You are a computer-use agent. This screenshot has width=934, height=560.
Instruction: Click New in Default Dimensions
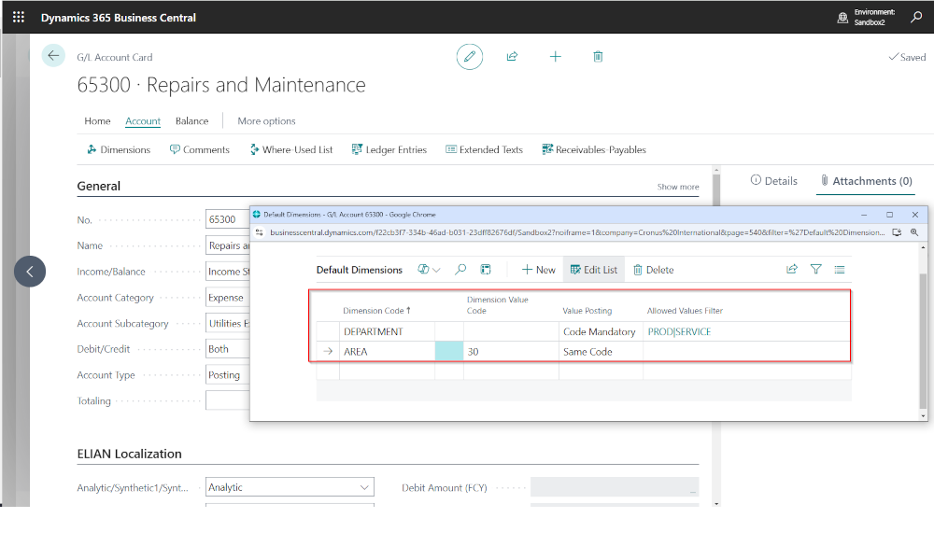[539, 270]
